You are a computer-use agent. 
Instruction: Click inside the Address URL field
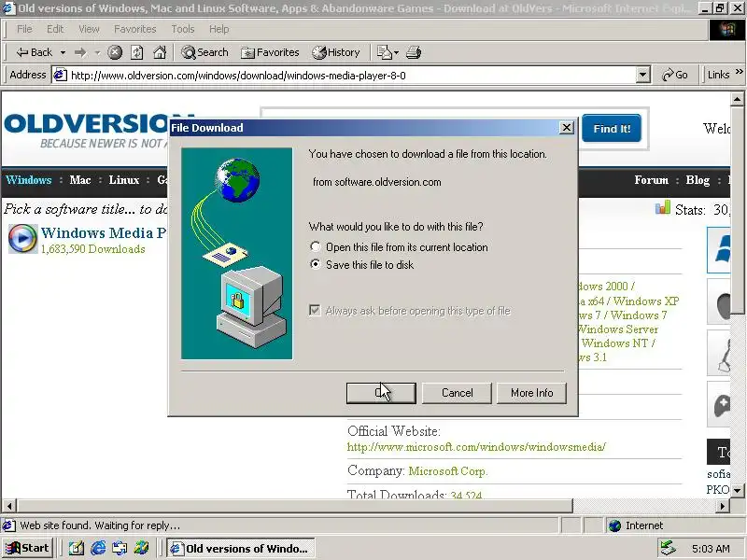tap(352, 76)
